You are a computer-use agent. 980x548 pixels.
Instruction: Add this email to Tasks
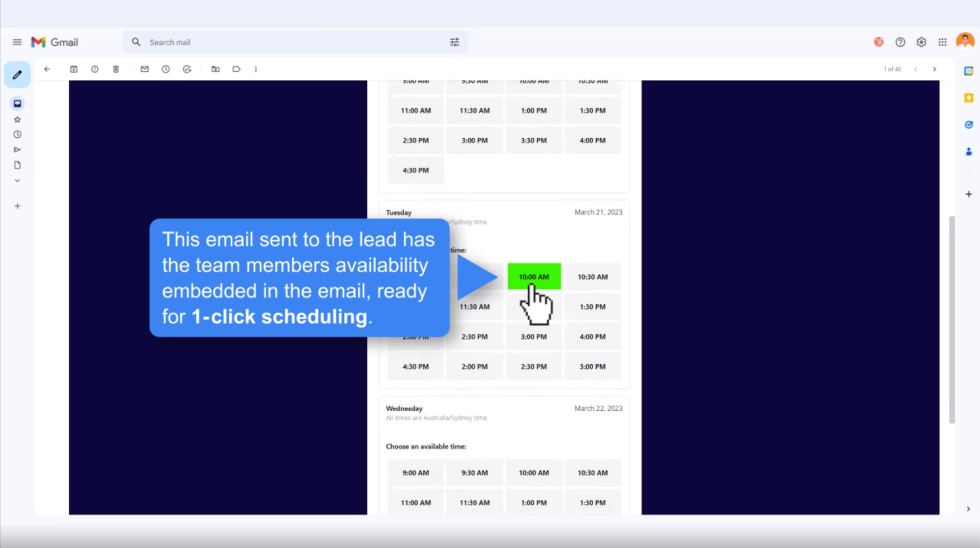click(187, 69)
